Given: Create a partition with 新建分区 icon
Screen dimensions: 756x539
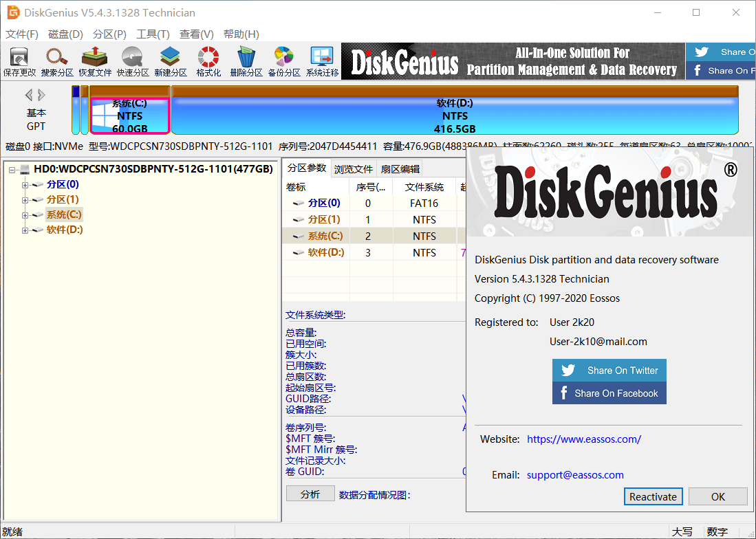Looking at the screenshot, I should (x=171, y=60).
